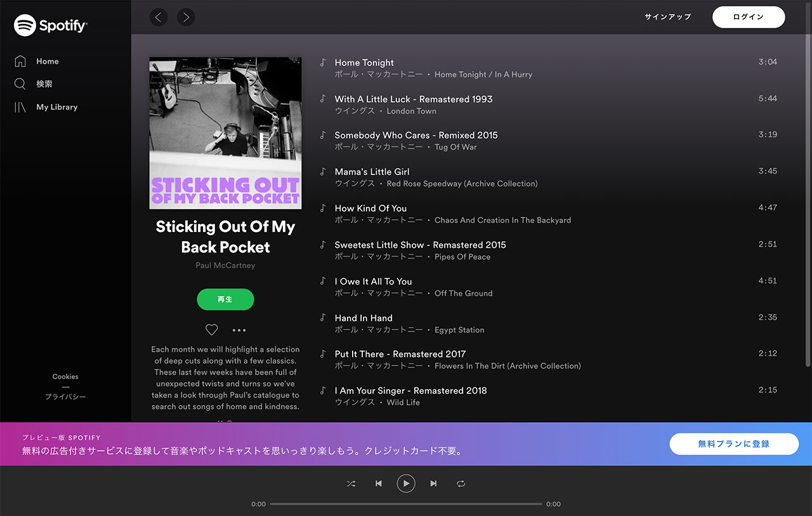Click the music note beside Hand In Hand
The height and width of the screenshot is (516, 812).
[323, 318]
